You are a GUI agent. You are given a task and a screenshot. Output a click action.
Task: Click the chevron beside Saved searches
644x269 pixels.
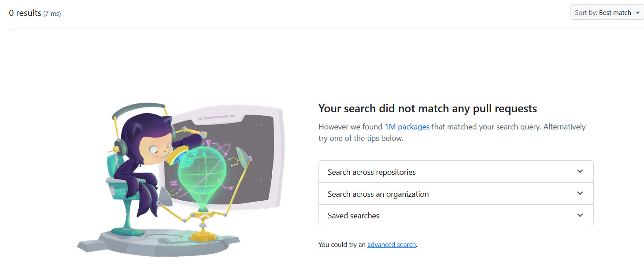point(580,215)
